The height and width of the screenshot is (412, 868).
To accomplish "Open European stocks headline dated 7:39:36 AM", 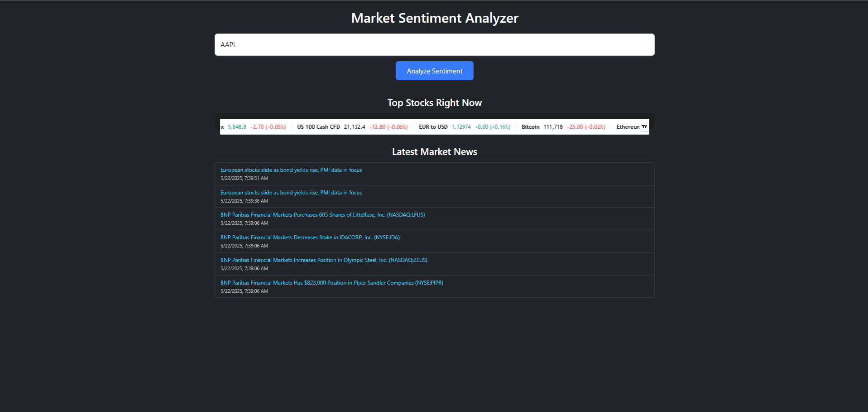I will tap(291, 193).
